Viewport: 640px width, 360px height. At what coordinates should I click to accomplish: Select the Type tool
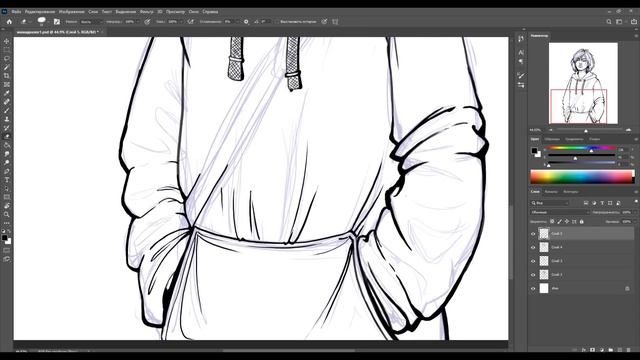point(7,180)
